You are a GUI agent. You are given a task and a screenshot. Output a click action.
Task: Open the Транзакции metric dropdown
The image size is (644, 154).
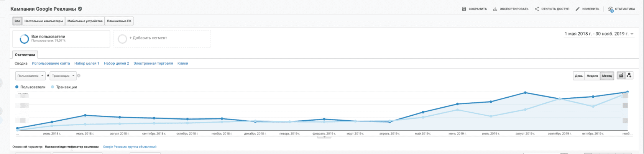click(x=63, y=76)
